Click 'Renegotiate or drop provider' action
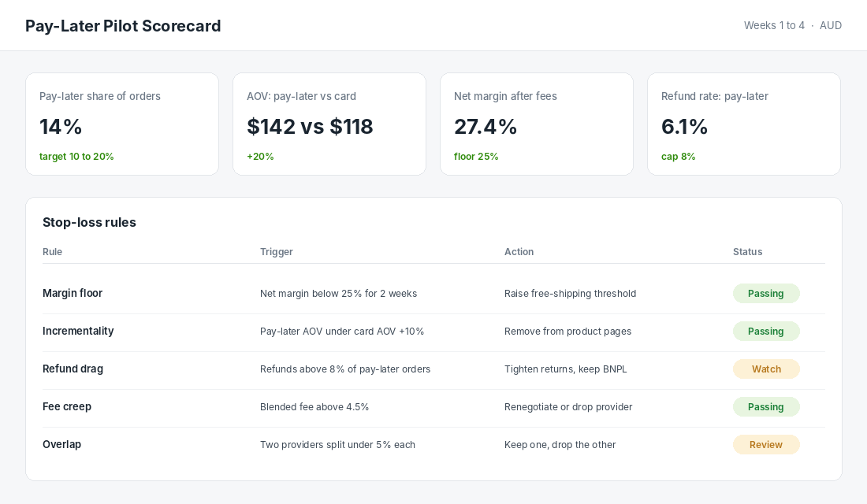Image resolution: width=867 pixels, height=504 pixels. tap(568, 406)
